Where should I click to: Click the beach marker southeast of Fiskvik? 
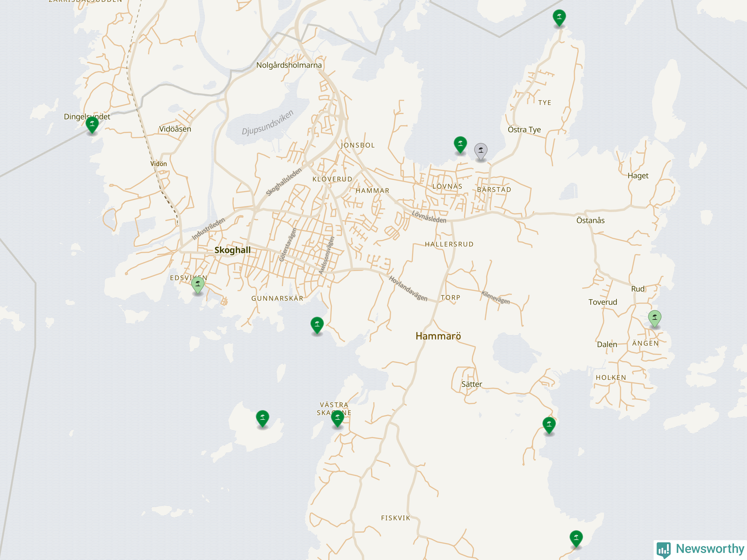[x=576, y=539]
